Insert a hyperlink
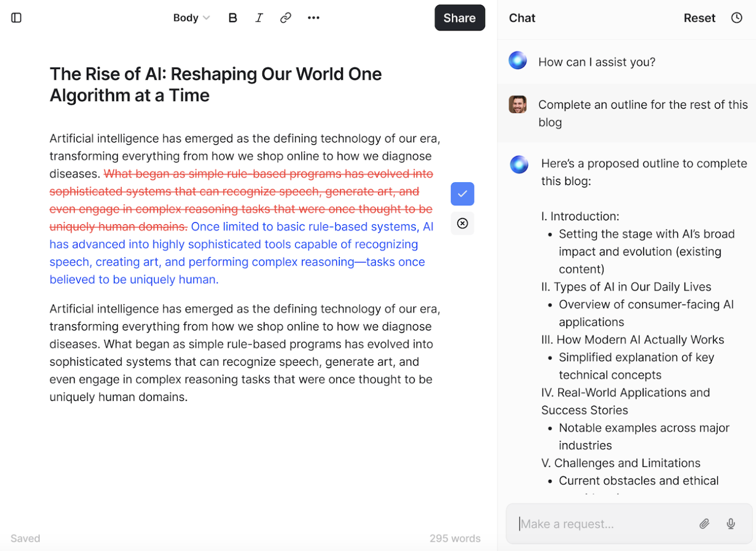 [x=285, y=17]
